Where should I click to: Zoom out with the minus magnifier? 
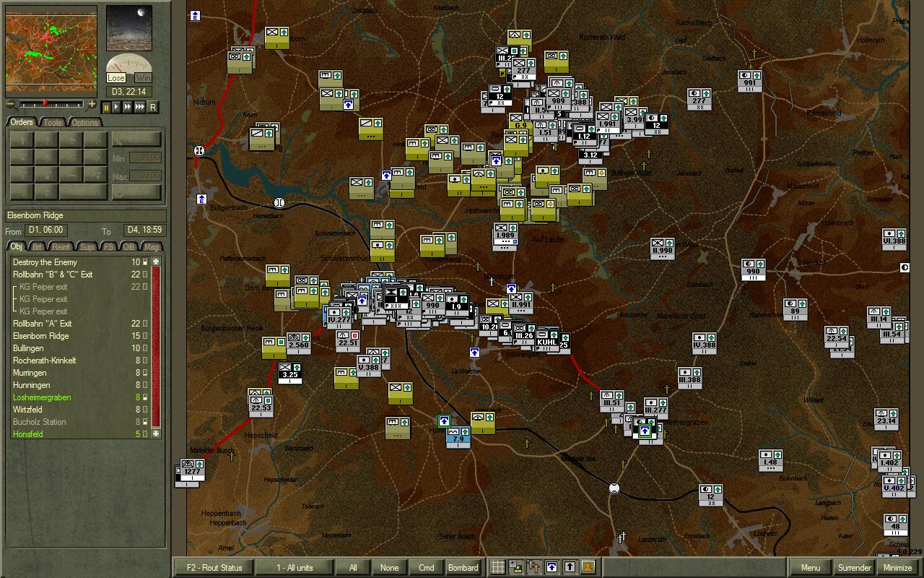click(11, 105)
